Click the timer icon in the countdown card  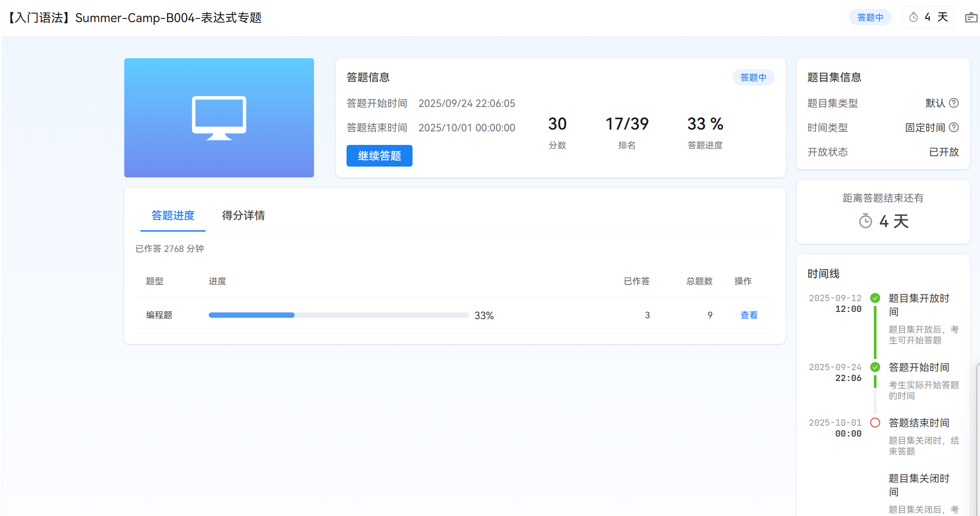click(x=865, y=221)
